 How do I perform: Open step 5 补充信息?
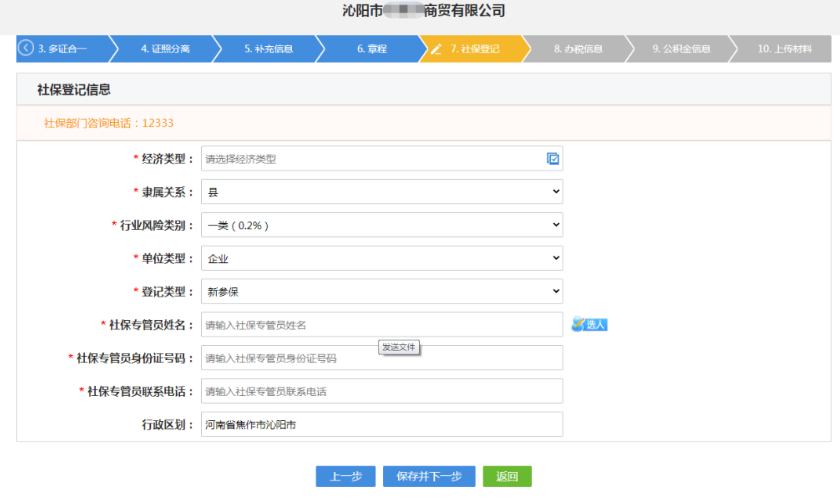click(268, 48)
